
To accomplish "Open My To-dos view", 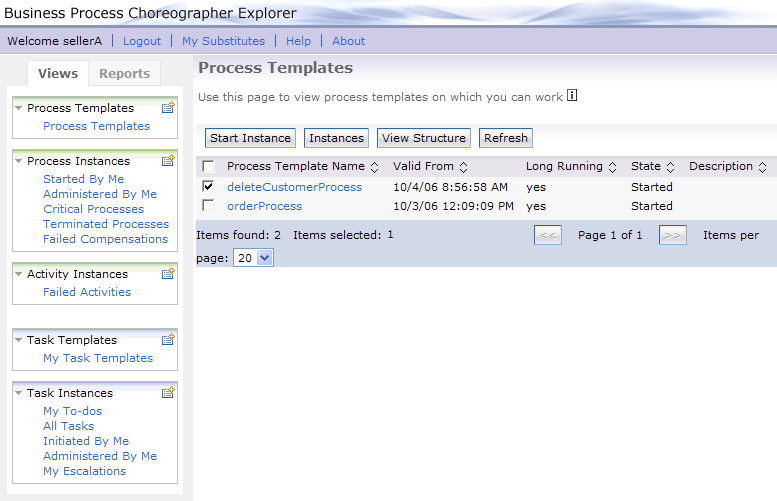I will click(x=72, y=411).
